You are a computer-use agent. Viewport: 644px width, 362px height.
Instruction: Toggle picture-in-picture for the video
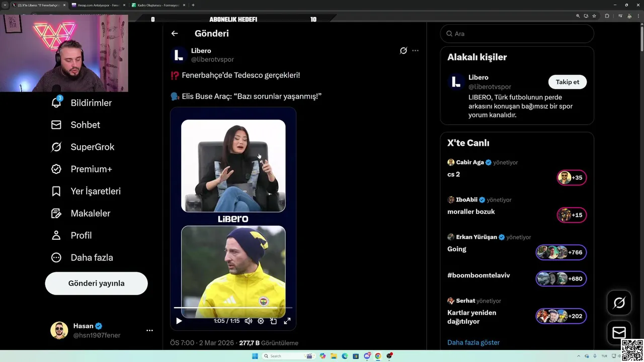pyautogui.click(x=273, y=321)
